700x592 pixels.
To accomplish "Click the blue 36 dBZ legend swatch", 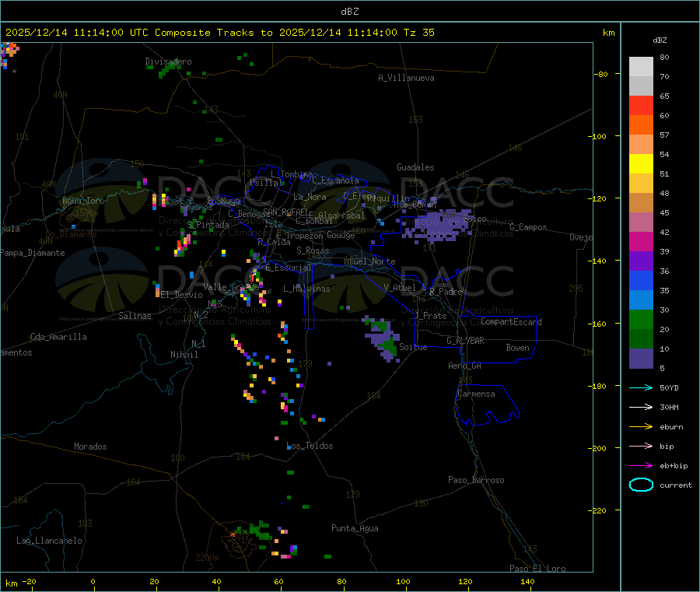I will [641, 280].
